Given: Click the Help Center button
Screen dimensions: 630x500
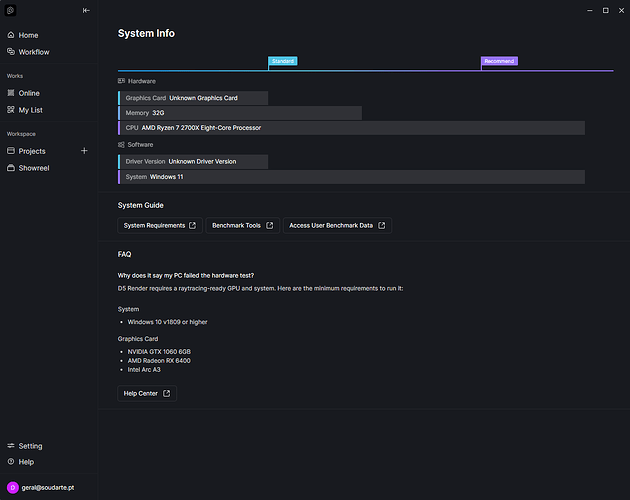Looking at the screenshot, I should [147, 393].
